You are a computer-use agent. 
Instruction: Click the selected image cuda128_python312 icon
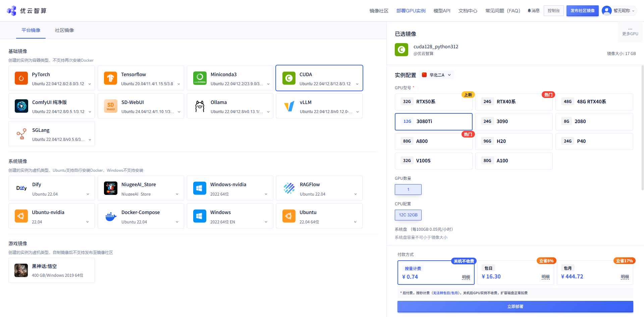(401, 50)
